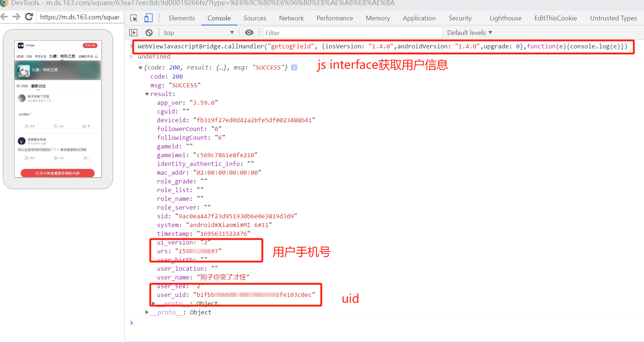Open the Default levels dropdown

pyautogui.click(x=469, y=33)
